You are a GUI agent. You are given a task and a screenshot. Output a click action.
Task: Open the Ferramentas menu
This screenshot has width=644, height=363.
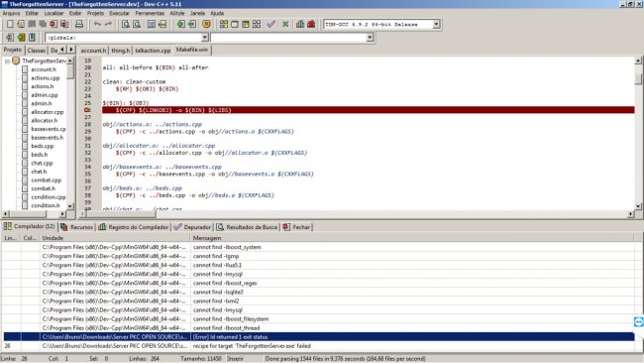click(x=150, y=13)
